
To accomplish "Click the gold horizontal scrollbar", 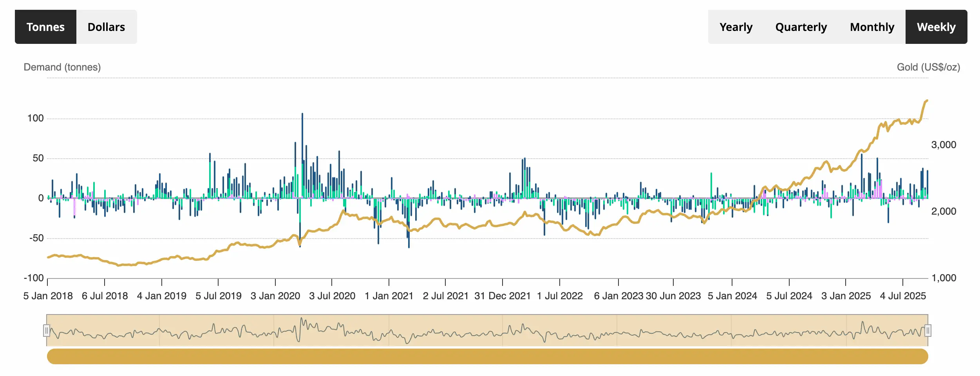I will [487, 356].
